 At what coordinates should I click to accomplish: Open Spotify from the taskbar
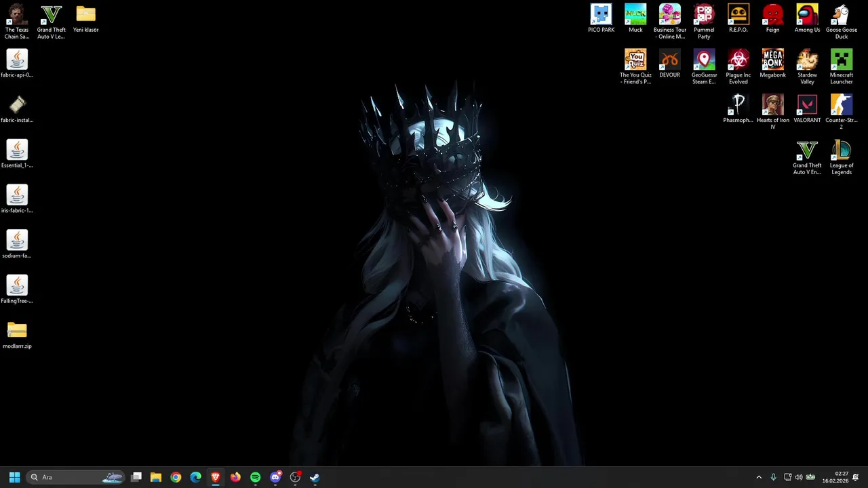pos(256,477)
